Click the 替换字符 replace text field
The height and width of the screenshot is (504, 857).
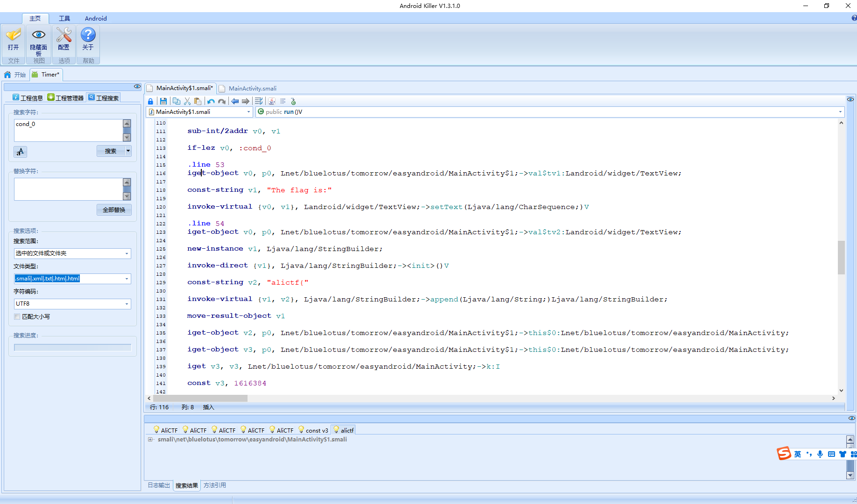(x=68, y=189)
